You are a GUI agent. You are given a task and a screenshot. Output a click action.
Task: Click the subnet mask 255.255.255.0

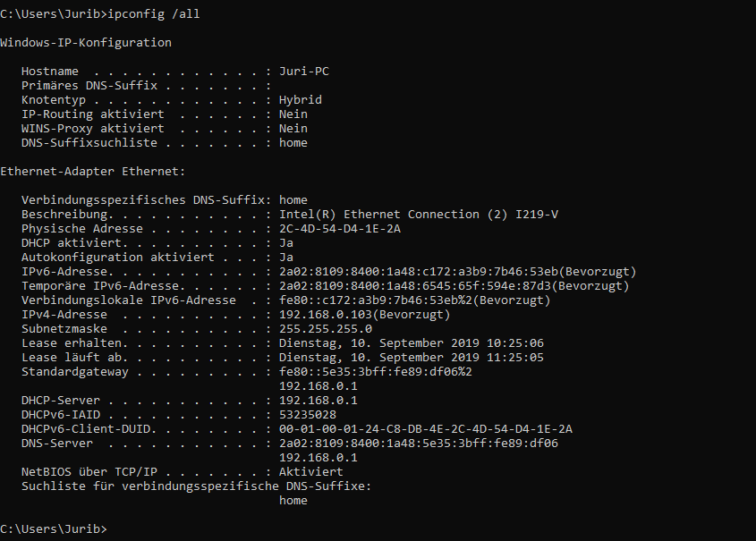pos(326,329)
